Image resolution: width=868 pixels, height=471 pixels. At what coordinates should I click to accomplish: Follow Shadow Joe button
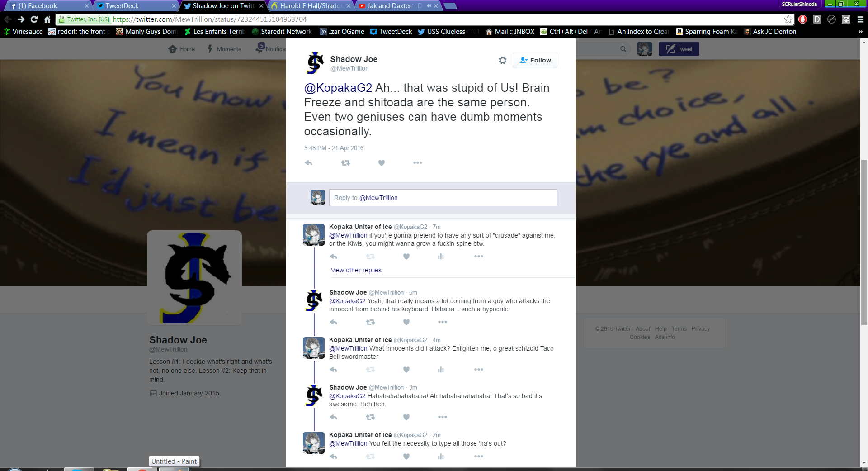535,60
